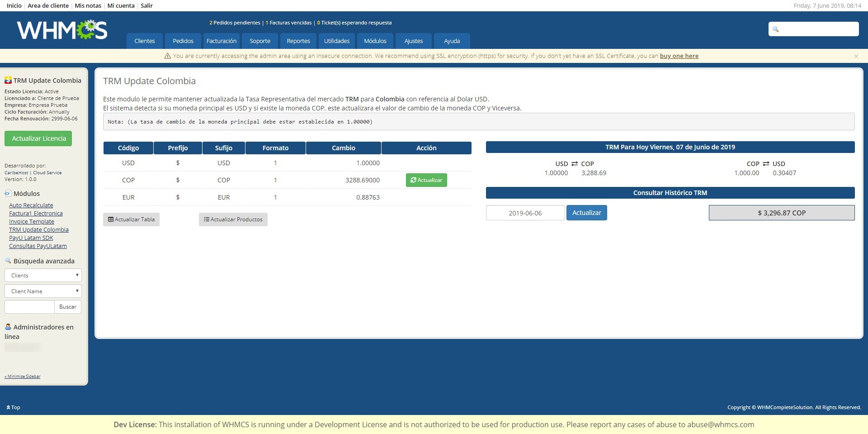Open the Pedidos menu
Image resolution: width=868 pixels, height=434 pixels.
point(183,41)
